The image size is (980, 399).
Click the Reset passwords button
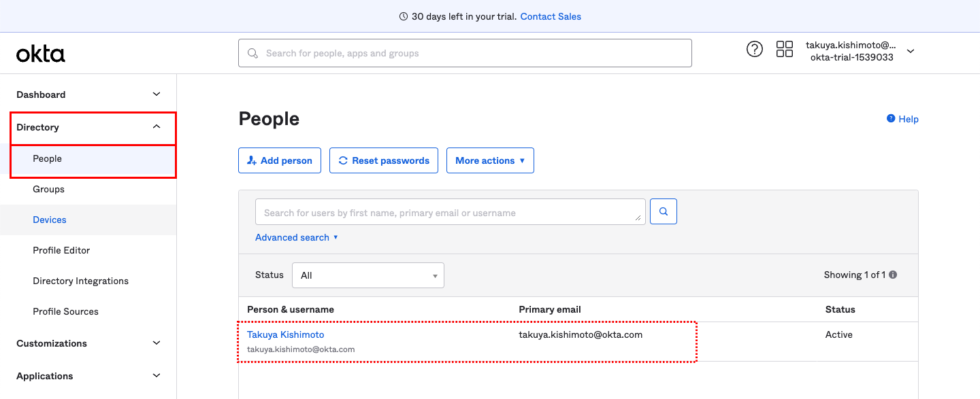384,160
